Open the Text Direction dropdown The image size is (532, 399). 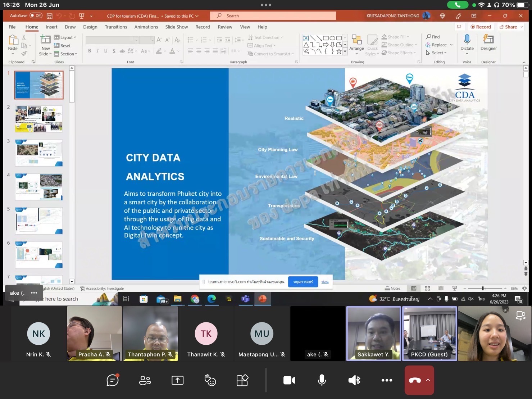click(265, 37)
